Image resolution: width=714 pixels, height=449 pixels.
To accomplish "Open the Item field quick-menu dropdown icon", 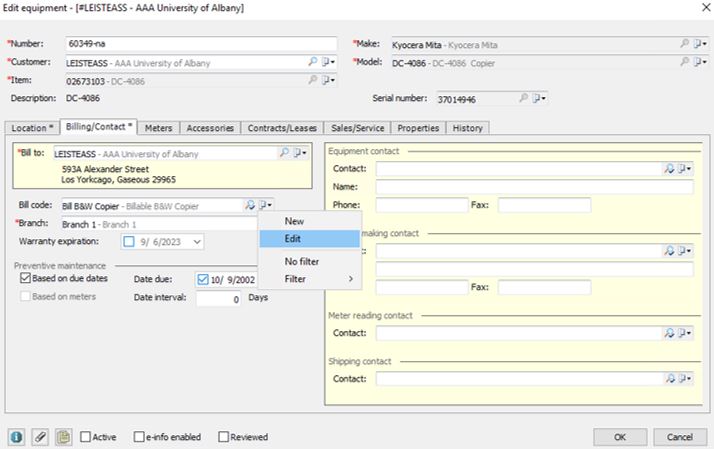I will 328,80.
